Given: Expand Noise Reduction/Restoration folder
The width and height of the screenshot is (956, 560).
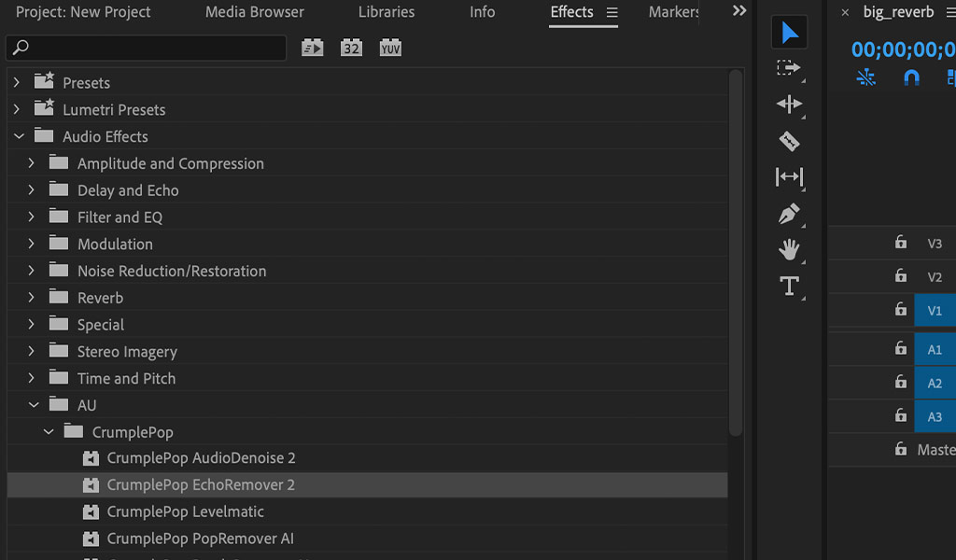Looking at the screenshot, I should tap(31, 270).
